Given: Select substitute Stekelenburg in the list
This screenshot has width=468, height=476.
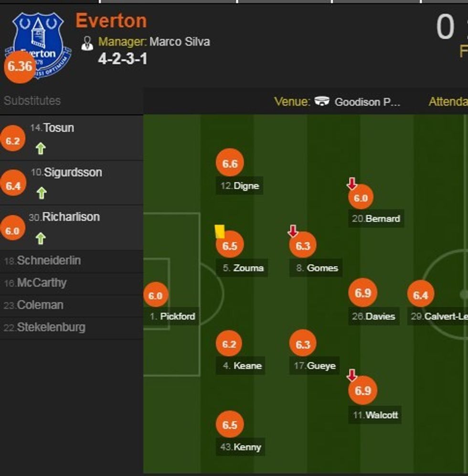Looking at the screenshot, I should pos(51,327).
